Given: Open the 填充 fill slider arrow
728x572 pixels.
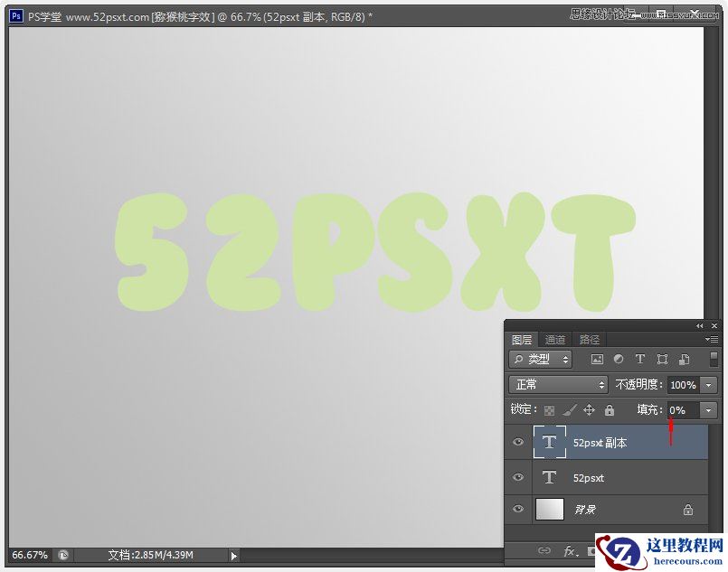Looking at the screenshot, I should coord(708,410).
